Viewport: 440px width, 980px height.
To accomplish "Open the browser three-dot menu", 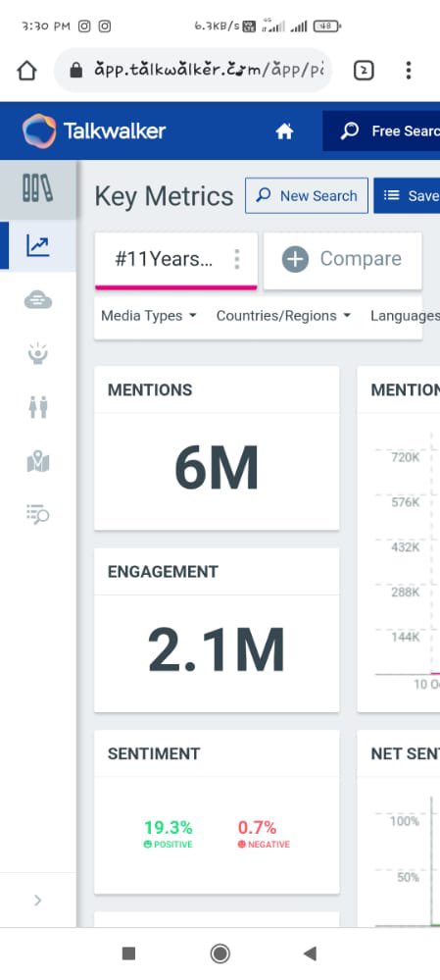I will pyautogui.click(x=409, y=70).
